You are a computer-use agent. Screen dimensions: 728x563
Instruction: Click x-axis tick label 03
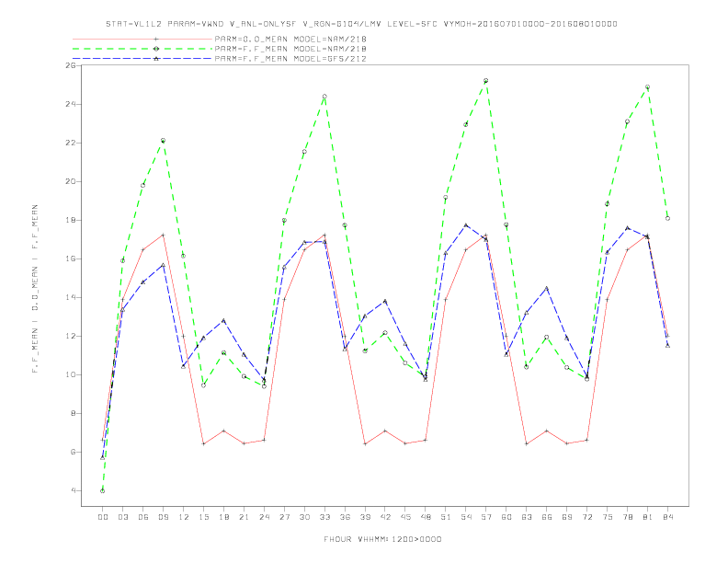122,517
